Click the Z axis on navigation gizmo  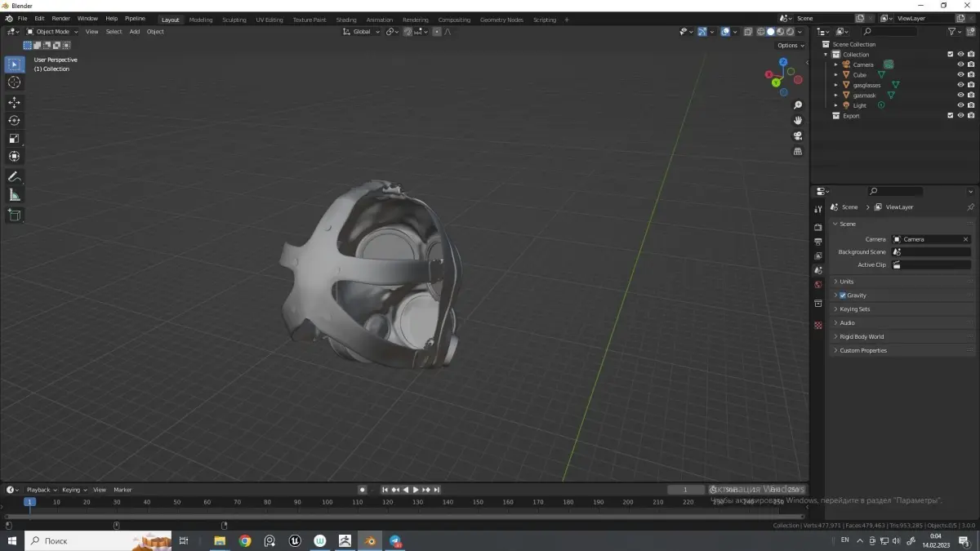tap(782, 62)
